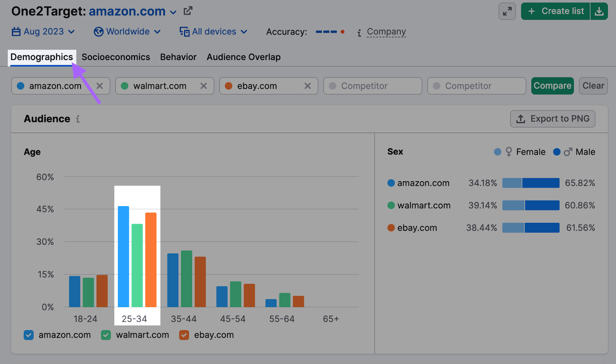
Task: Switch to the Behavior tab
Action: [x=178, y=57]
